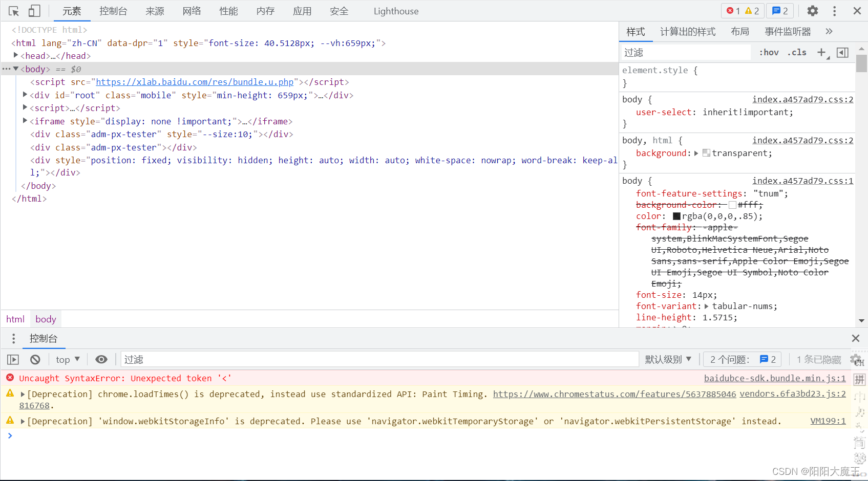Screen dimensions: 868x481
Task: Show console sidebar icon
Action: coord(13,360)
